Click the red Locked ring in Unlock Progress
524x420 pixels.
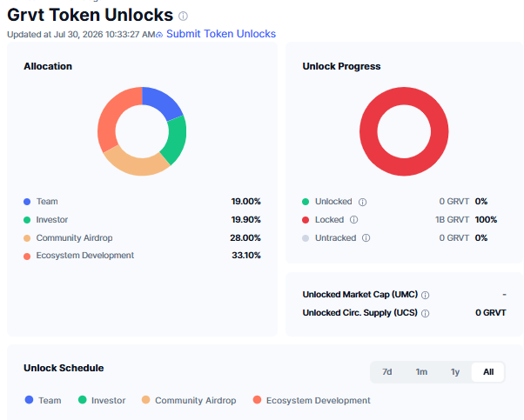(404, 167)
